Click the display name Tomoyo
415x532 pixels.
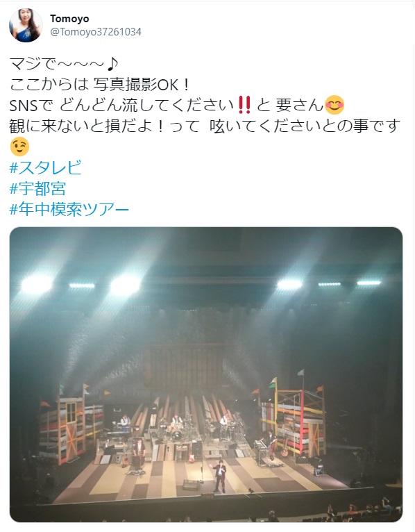pos(69,19)
